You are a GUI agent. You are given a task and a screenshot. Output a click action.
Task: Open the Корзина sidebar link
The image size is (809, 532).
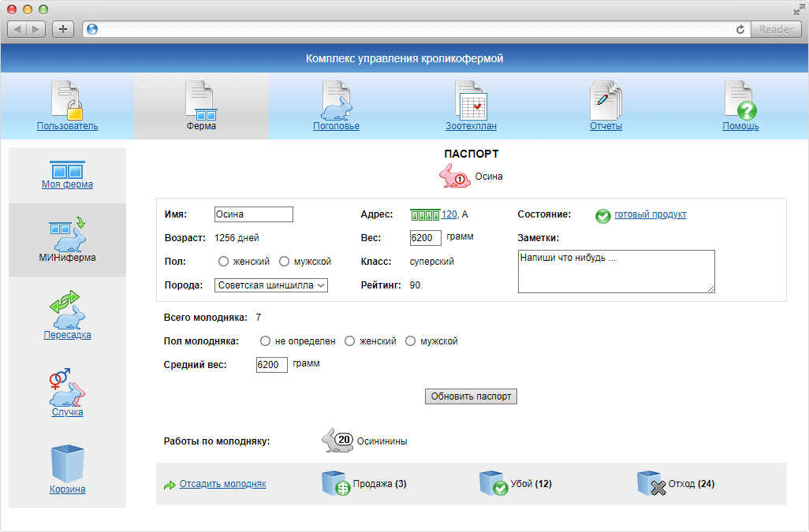67,489
